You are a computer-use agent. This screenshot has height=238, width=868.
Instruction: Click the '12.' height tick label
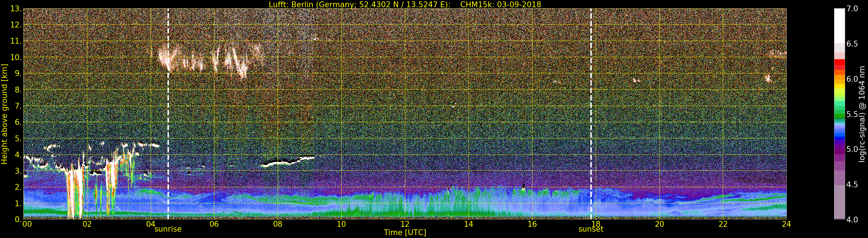pyautogui.click(x=16, y=25)
